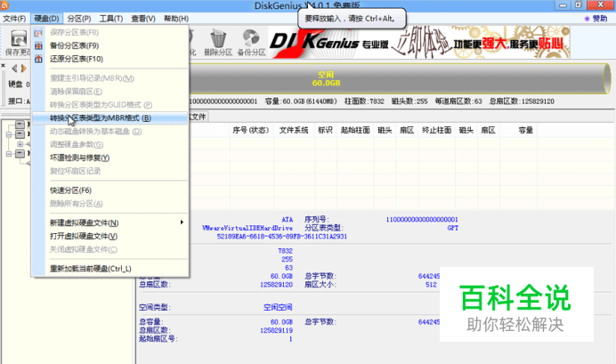The height and width of the screenshot is (364, 616).
Task: Click the DiskGenius 专业版 advertisement banner
Action: [x=418, y=43]
